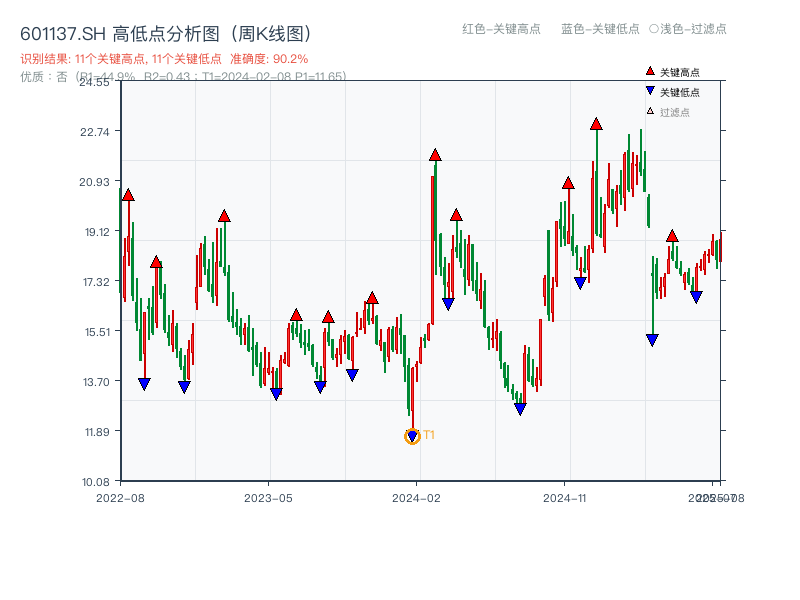
Task: Click the 19.12 y-axis label
Action: [97, 232]
